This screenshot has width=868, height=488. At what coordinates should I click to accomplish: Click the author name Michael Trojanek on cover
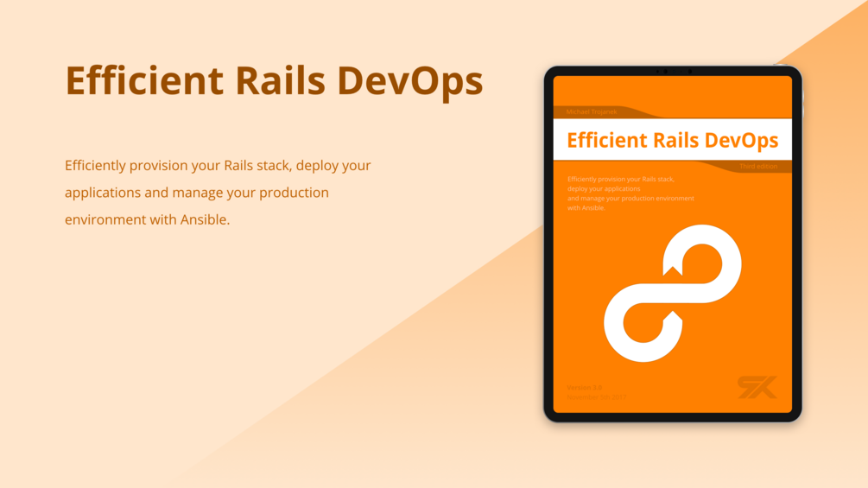click(x=592, y=111)
